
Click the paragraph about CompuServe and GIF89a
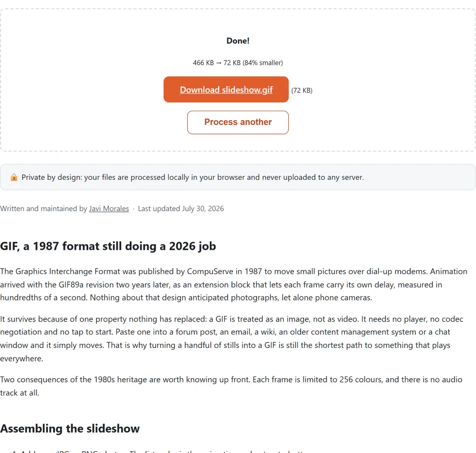point(233,284)
